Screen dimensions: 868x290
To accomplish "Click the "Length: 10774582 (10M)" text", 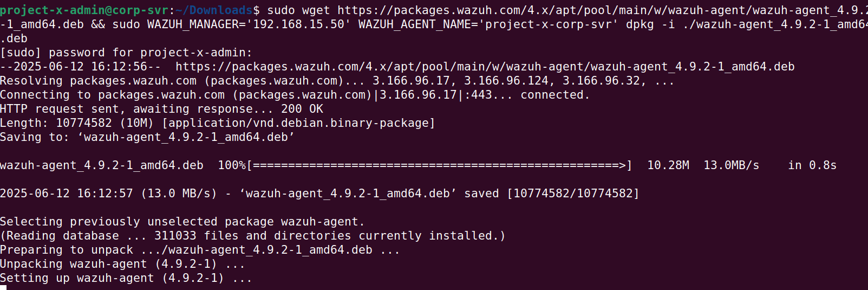I will pos(77,123).
